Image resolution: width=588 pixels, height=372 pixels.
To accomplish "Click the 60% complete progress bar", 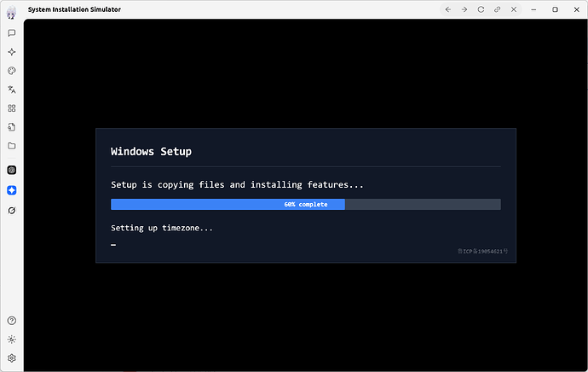I will click(306, 204).
